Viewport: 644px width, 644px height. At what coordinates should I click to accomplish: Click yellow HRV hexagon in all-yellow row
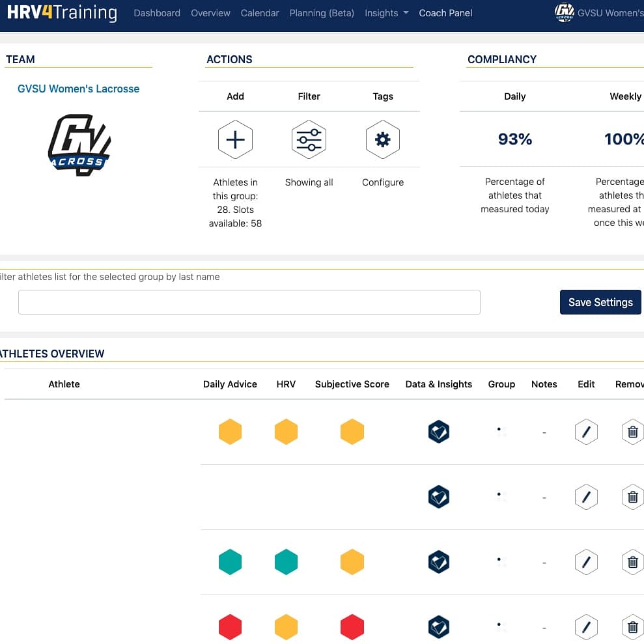click(287, 432)
